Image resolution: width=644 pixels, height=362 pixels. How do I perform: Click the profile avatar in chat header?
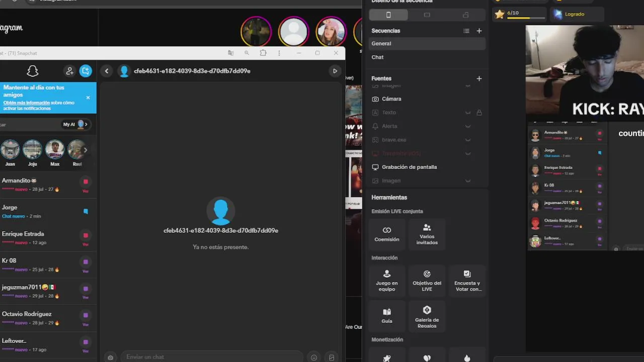click(x=124, y=71)
